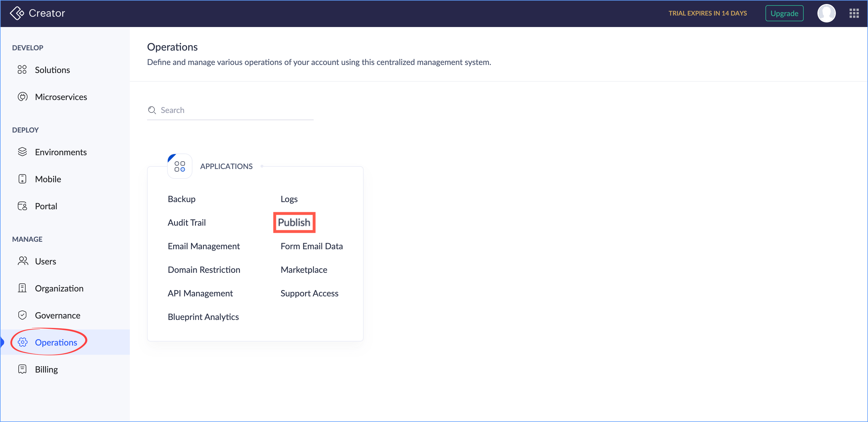Click the Governance shield icon

pos(22,315)
